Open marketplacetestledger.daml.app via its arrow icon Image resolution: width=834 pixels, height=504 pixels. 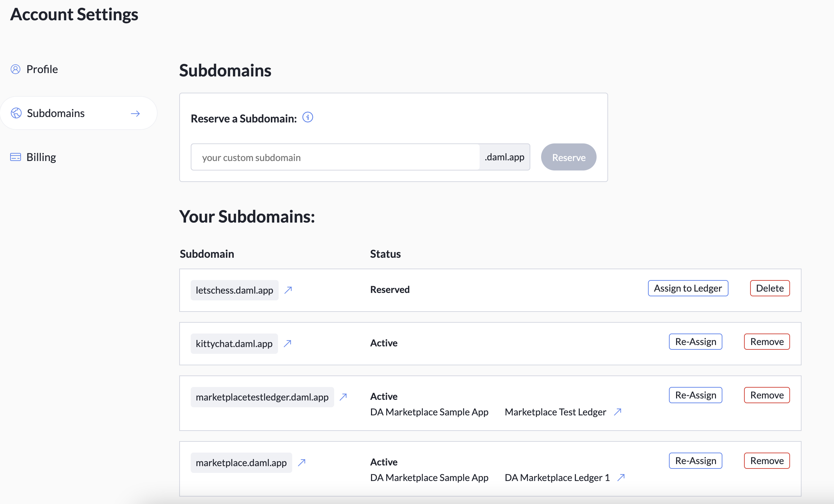click(343, 397)
